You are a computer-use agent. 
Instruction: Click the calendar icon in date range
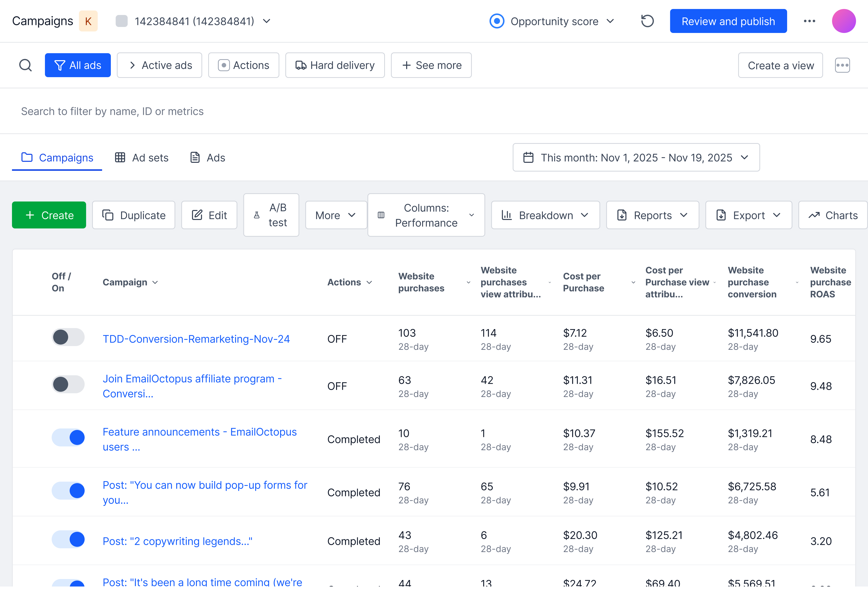528,157
